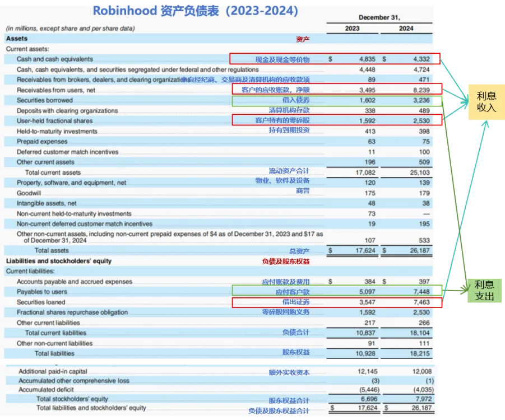Image resolution: width=505 pixels, height=420 pixels.
Task: Click 'Accounts payable and accrued expenses' label
Action: 75,282
